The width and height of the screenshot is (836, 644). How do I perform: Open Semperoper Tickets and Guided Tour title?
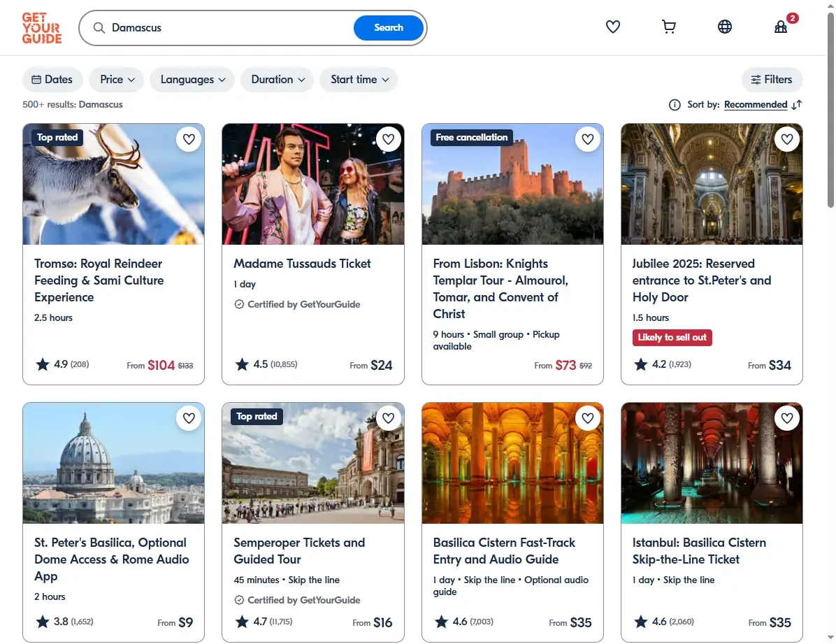[x=299, y=550]
